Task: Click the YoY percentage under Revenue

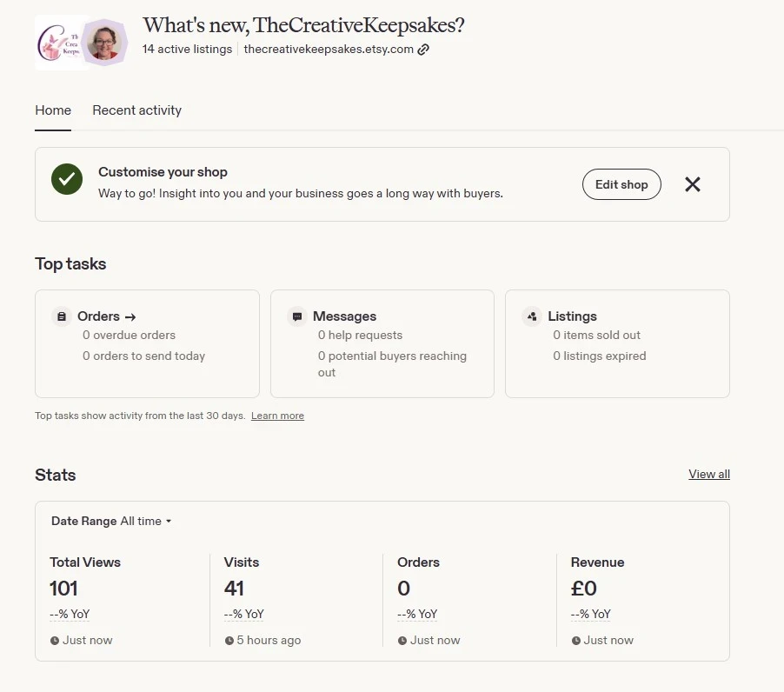Action: pos(591,614)
